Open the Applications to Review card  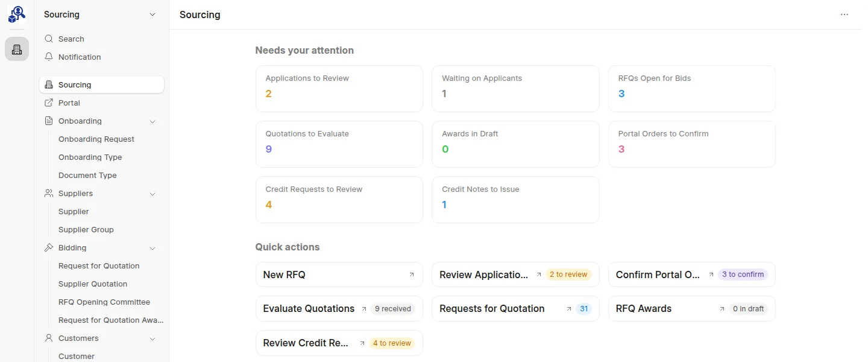pos(339,89)
